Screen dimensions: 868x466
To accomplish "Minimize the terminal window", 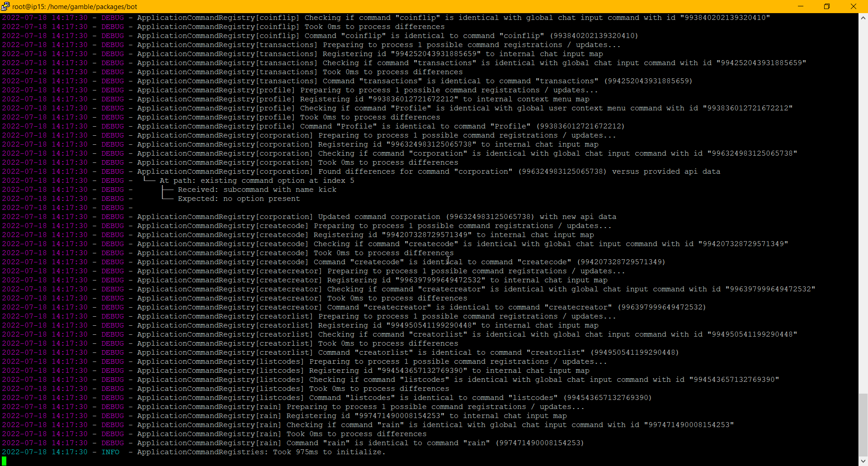I will 800,6.
